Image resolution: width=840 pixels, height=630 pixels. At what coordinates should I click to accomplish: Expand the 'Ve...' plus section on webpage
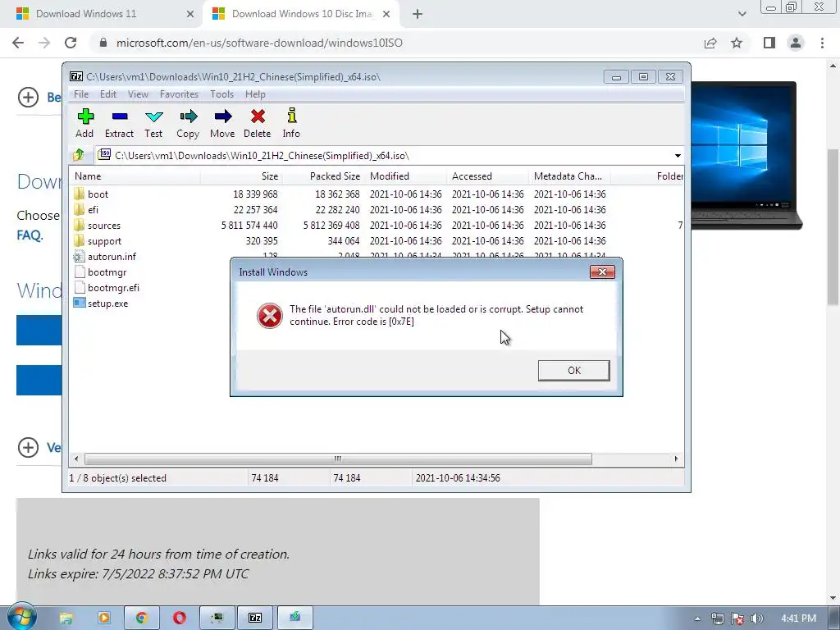click(29, 447)
